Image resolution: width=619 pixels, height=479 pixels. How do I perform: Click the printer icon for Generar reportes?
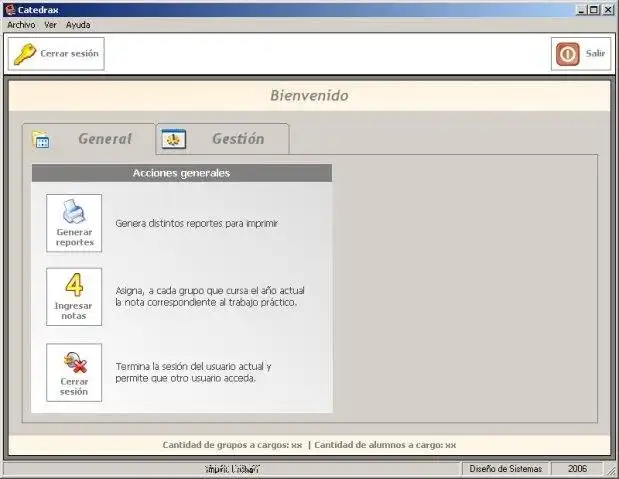[x=74, y=211]
